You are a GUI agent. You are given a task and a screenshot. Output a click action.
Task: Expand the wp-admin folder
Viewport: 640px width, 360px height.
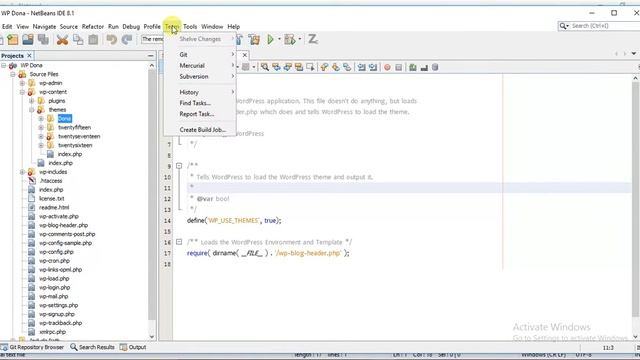click(22, 83)
